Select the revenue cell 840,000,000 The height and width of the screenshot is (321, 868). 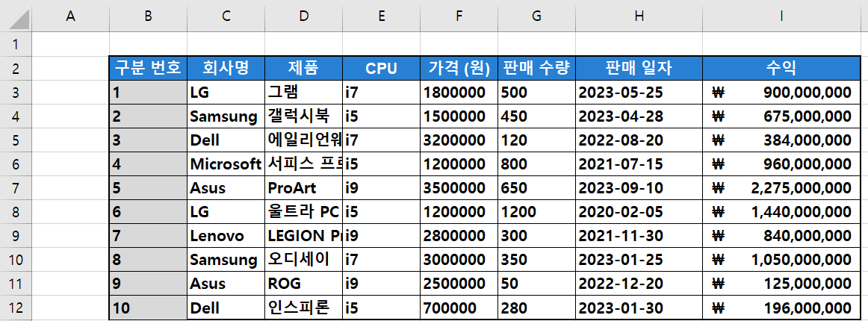point(781,236)
